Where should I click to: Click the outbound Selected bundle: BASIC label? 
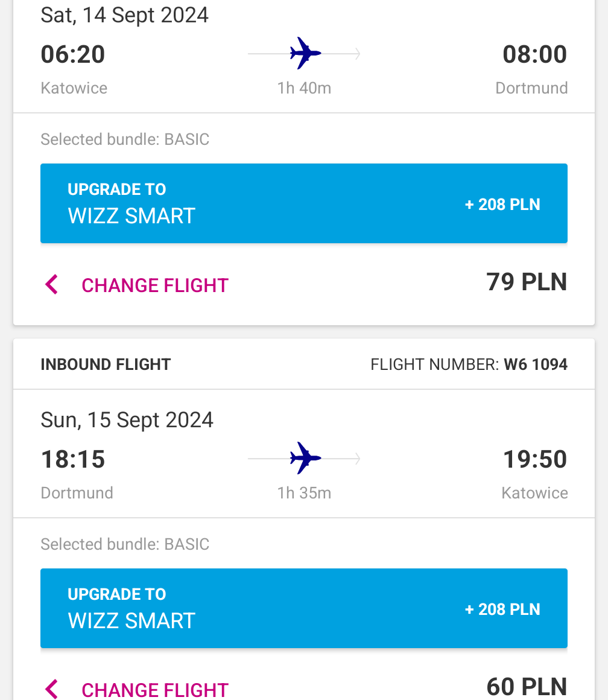(x=125, y=139)
